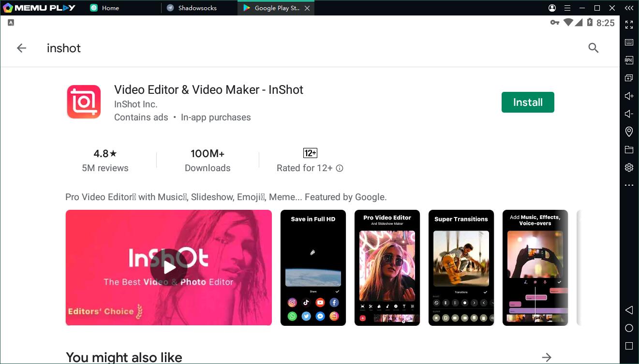Click the volume down sidebar icon
This screenshot has width=639, height=364.
coord(629,114)
